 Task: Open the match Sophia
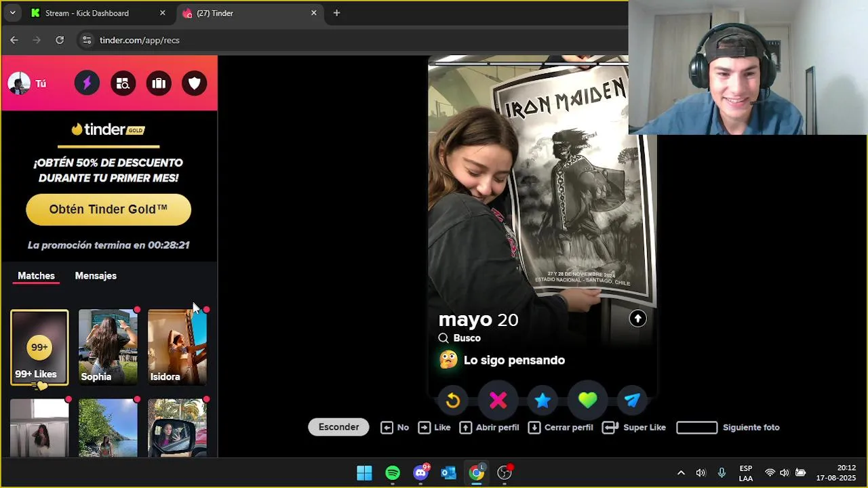pos(108,348)
